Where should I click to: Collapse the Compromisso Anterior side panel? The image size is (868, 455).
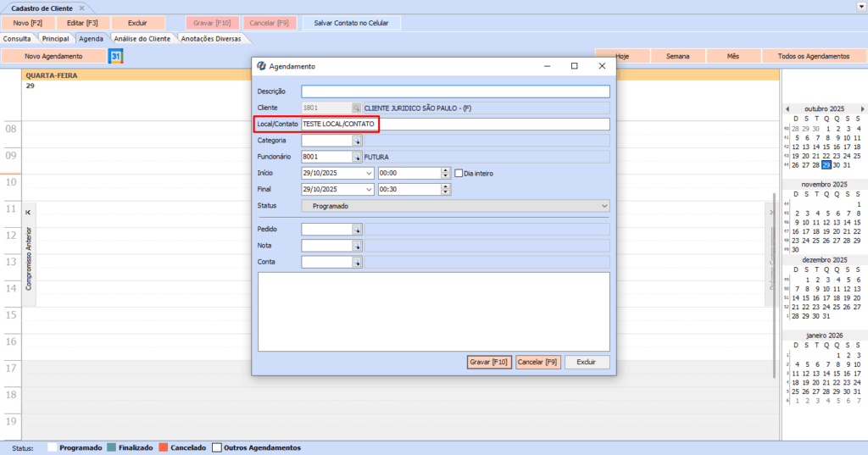coord(28,212)
